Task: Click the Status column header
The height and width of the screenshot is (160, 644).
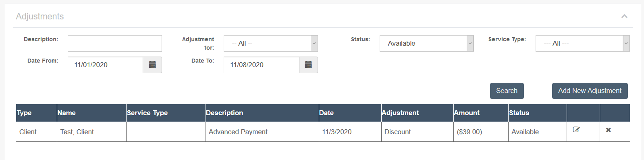Action: click(x=519, y=113)
